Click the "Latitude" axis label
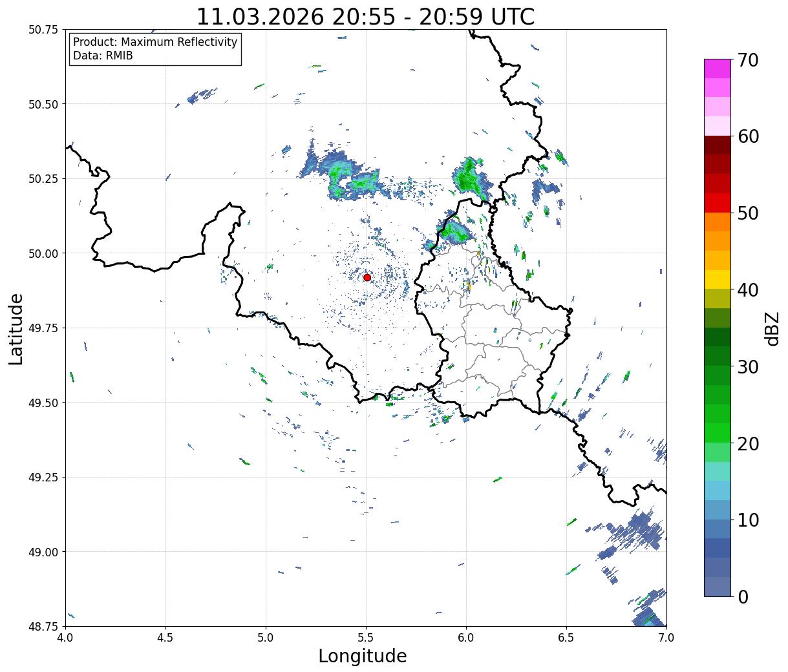This screenshot has height=672, width=788. pyautogui.click(x=16, y=328)
